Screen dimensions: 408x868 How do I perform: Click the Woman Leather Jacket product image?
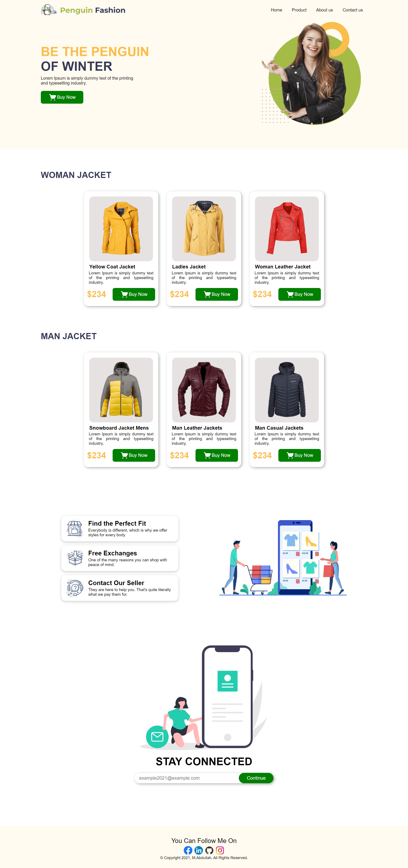point(287,229)
